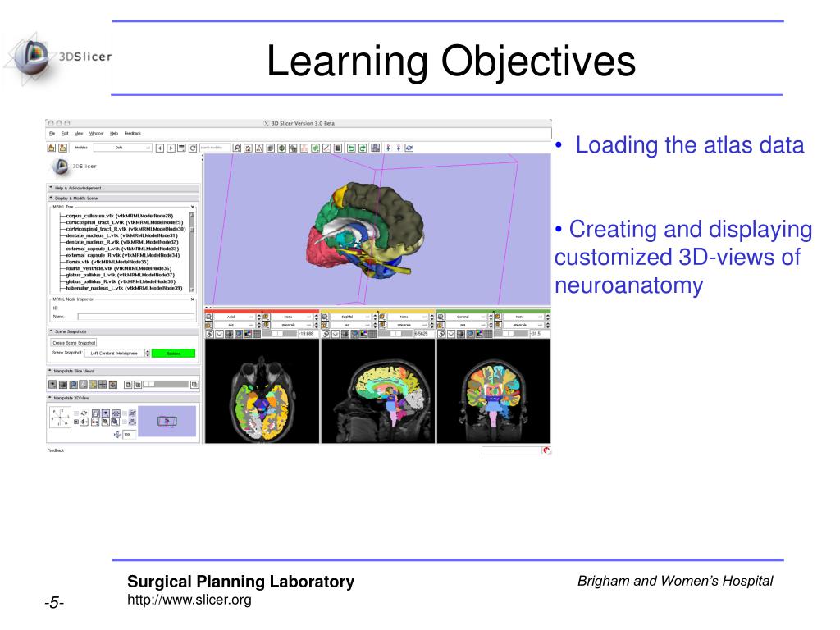Click the Load Scene folder icon in toolbar
The image size is (840, 630).
52,148
